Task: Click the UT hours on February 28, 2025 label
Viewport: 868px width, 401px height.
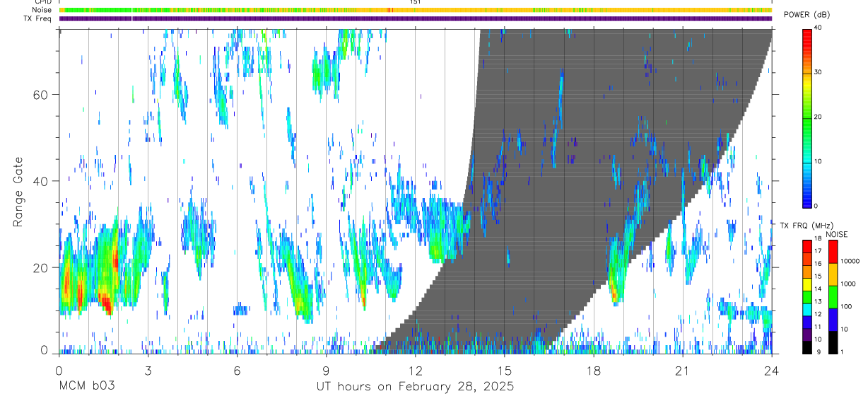Action: (415, 386)
